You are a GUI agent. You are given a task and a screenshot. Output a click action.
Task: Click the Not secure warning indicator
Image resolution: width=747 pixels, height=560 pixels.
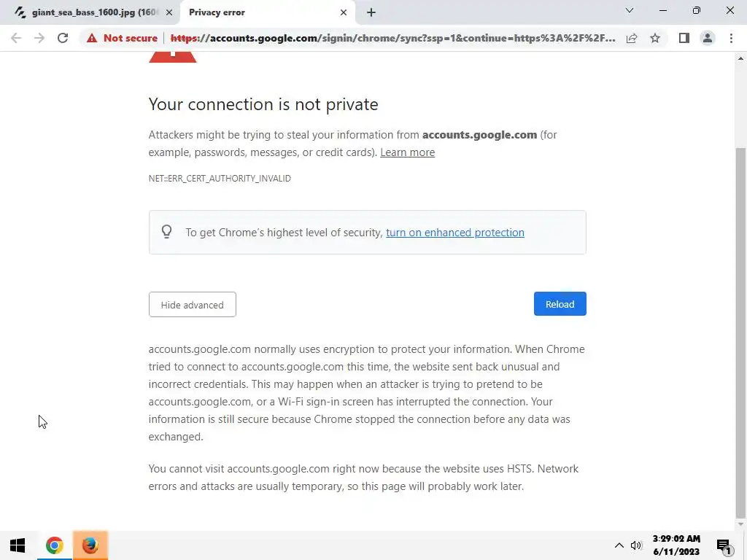tap(122, 38)
